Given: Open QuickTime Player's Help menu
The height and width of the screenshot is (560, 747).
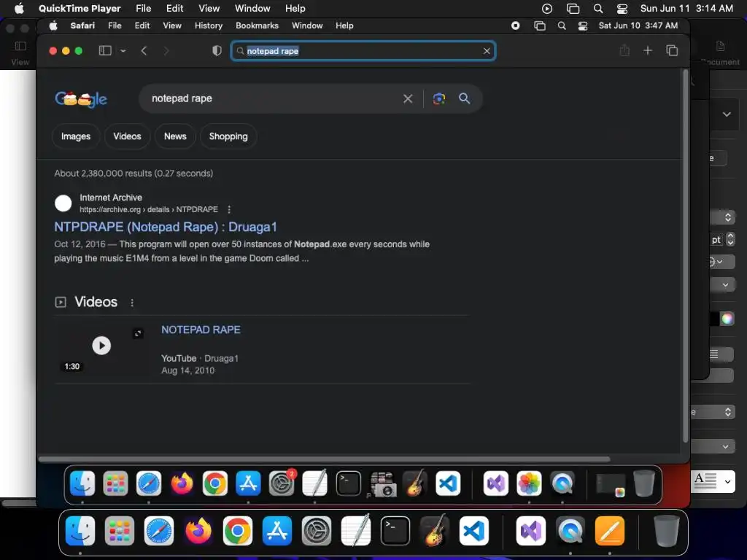Looking at the screenshot, I should point(295,9).
